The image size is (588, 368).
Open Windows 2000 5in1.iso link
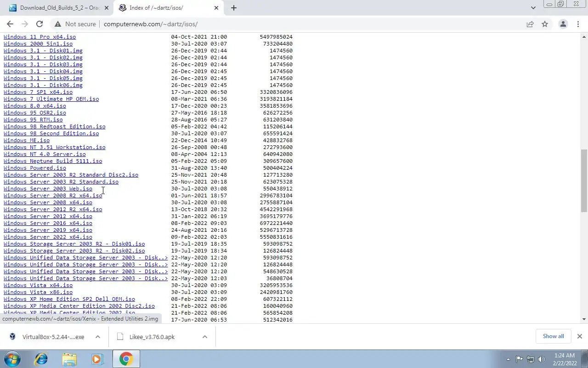38,44
